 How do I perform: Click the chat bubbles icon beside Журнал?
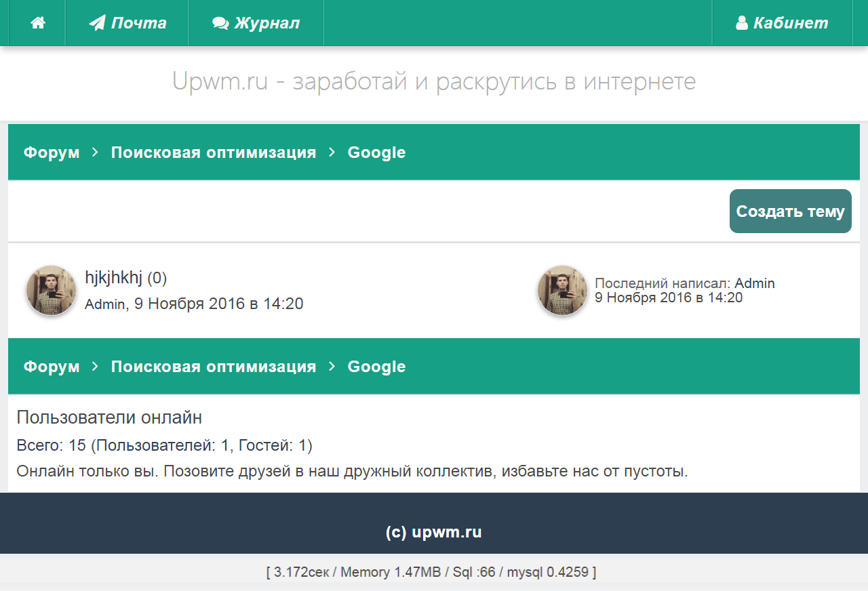click(x=220, y=23)
